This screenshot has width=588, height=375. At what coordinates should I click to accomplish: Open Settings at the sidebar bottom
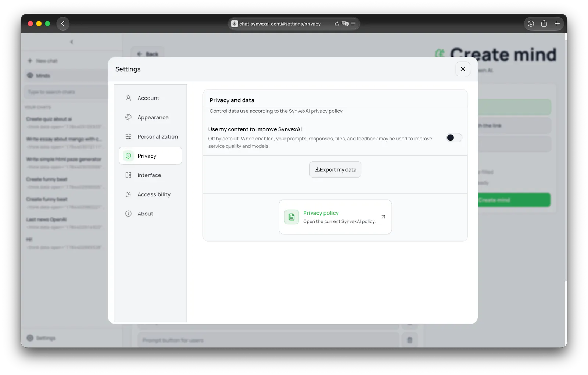(x=42, y=338)
